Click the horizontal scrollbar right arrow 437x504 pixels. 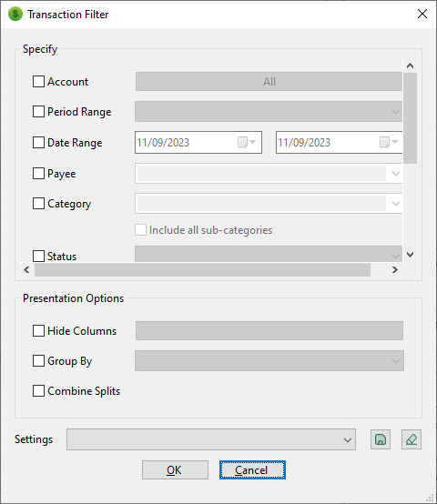point(395,269)
